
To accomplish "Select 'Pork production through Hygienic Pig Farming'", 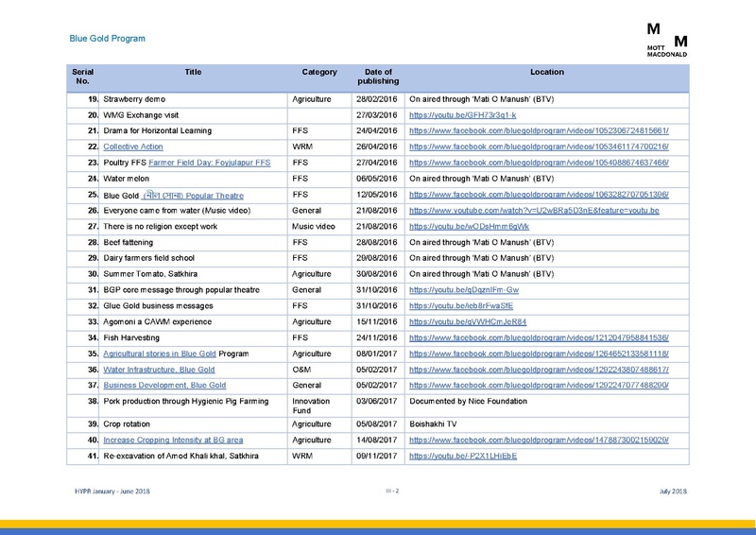I will (185, 401).
